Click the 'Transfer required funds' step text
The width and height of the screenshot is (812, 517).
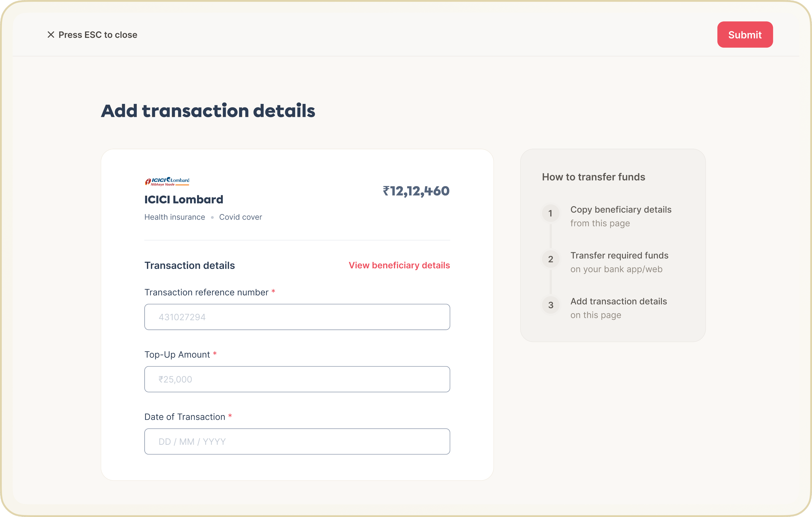coord(619,256)
